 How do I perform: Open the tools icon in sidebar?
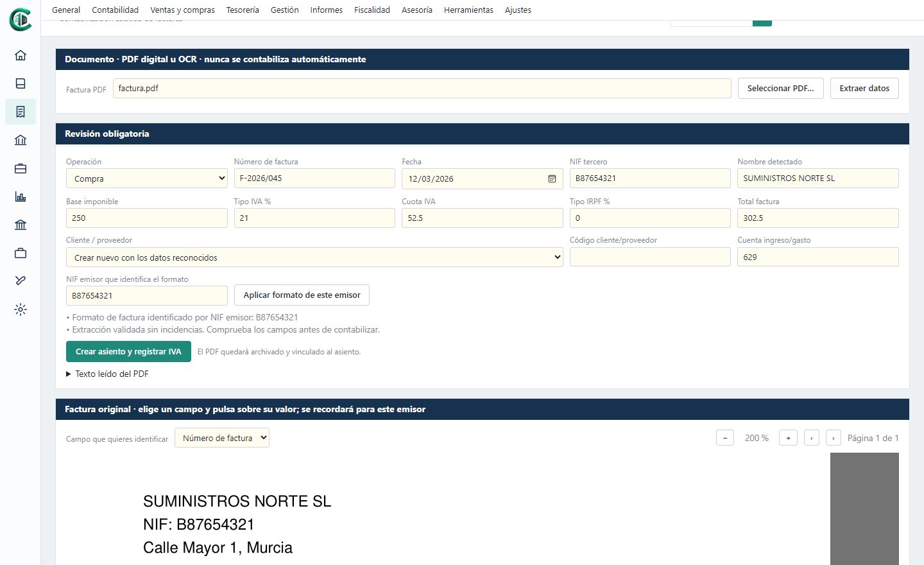click(21, 281)
